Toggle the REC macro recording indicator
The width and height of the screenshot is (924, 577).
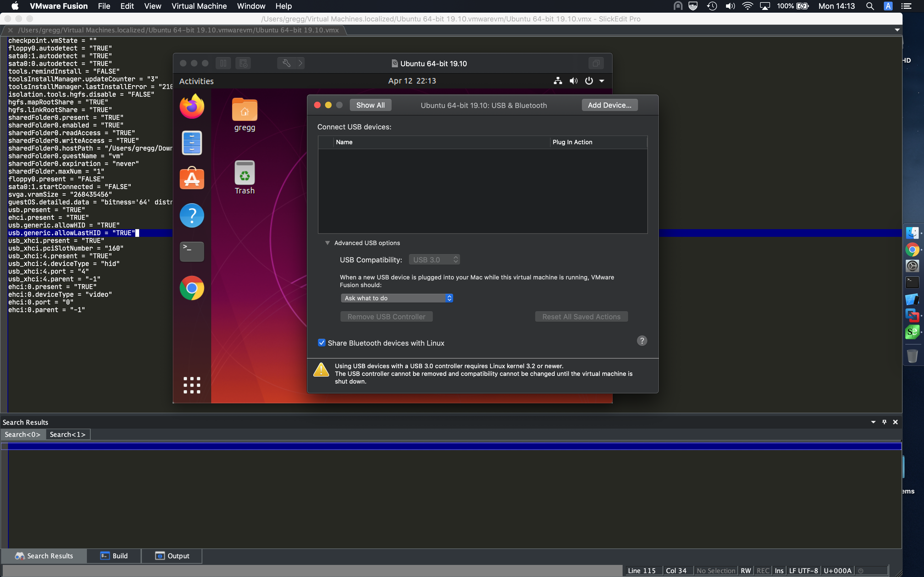[x=763, y=570]
